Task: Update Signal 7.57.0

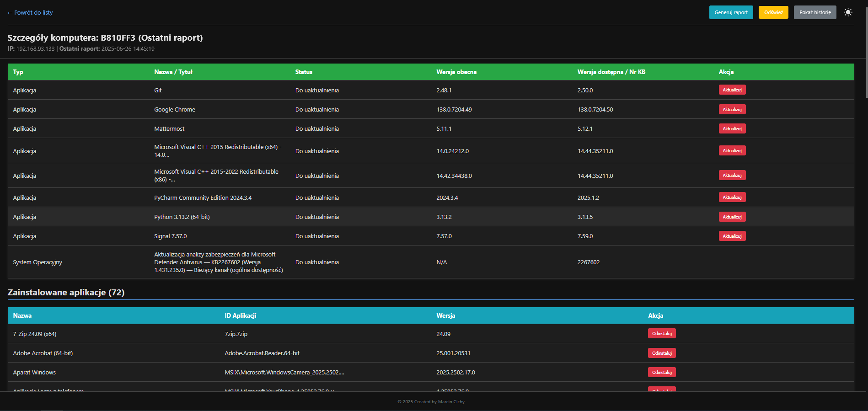Action: pos(732,236)
